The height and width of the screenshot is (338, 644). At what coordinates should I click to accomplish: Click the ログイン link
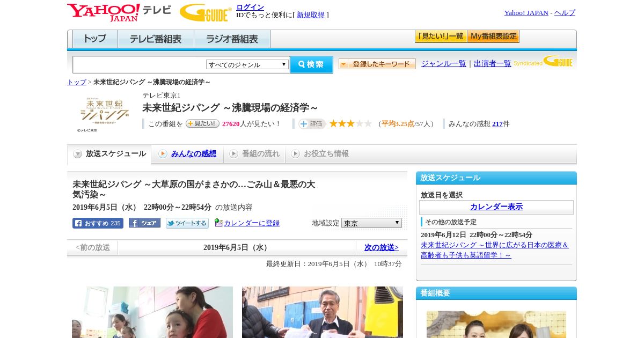coord(250,7)
